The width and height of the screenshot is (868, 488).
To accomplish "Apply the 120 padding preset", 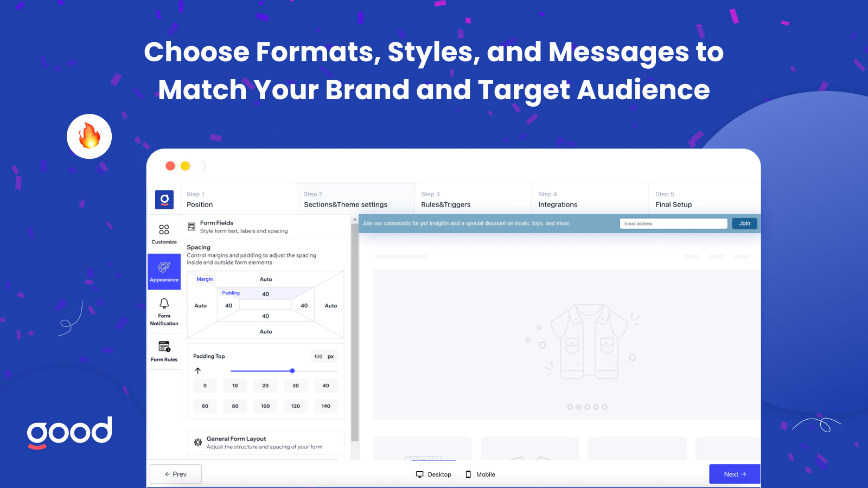I will pyautogui.click(x=296, y=406).
